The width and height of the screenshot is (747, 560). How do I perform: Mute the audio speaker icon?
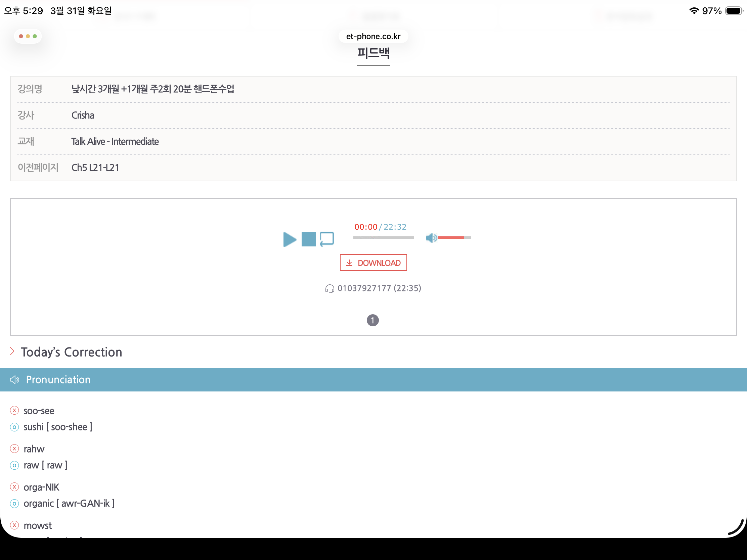431,238
